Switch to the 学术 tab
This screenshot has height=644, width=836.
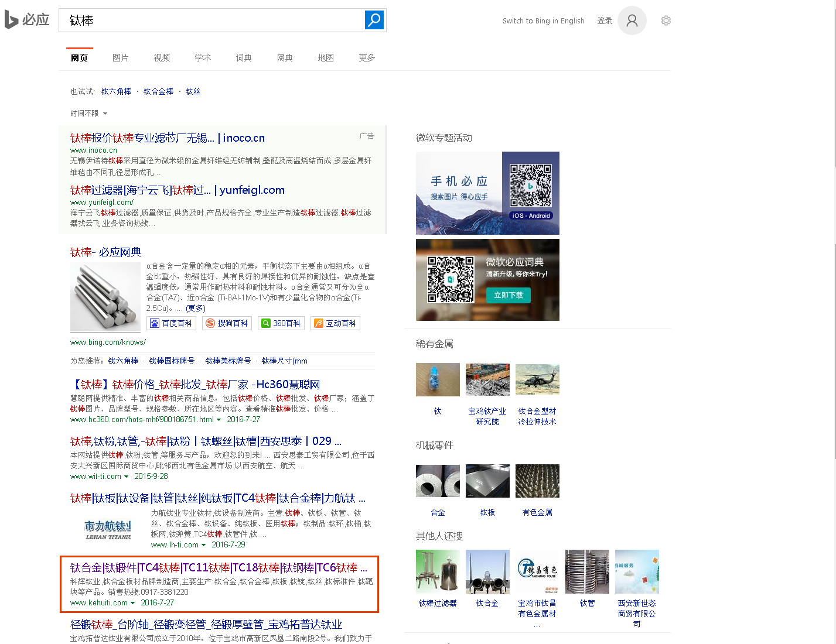pos(203,57)
